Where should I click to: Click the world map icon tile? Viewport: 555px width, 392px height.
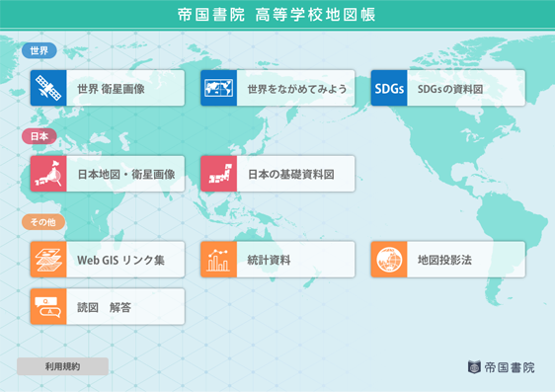219,88
